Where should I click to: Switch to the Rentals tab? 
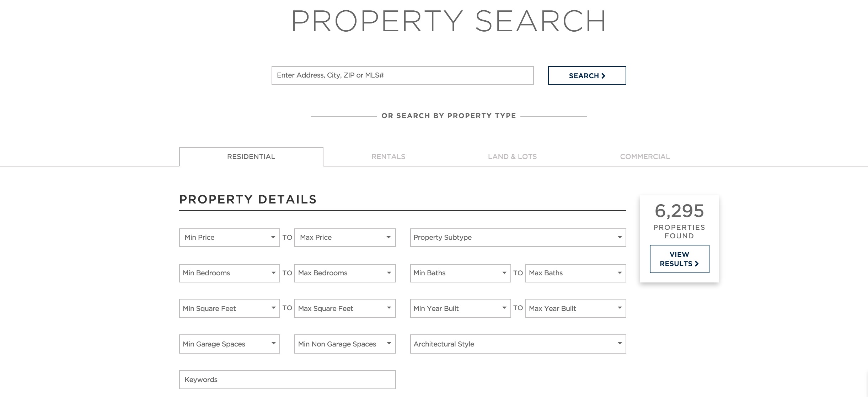pyautogui.click(x=388, y=157)
